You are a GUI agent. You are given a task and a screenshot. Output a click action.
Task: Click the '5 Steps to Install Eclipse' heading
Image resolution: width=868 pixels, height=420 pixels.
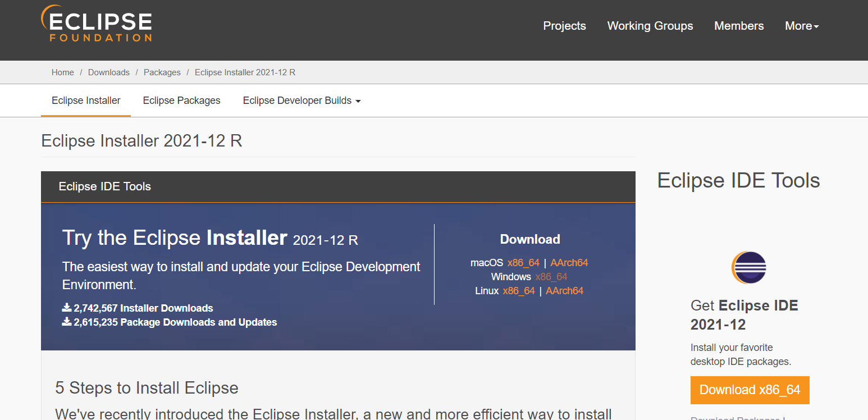point(147,388)
